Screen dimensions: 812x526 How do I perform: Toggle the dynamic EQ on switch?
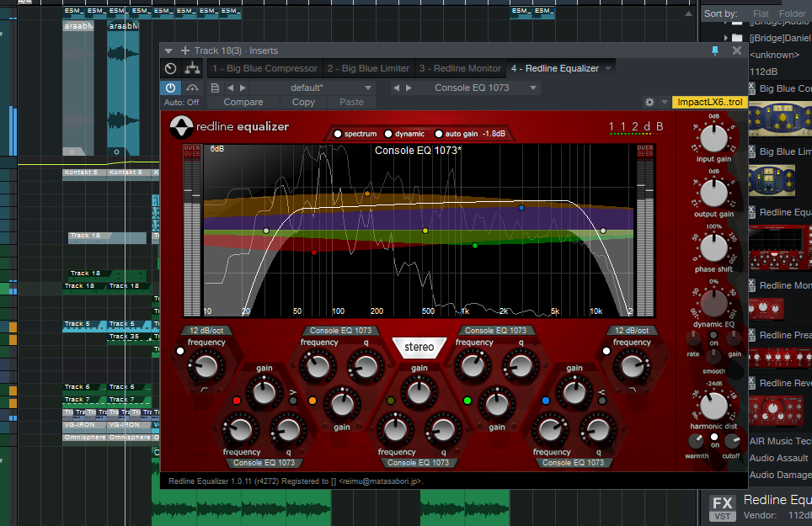pos(713,336)
